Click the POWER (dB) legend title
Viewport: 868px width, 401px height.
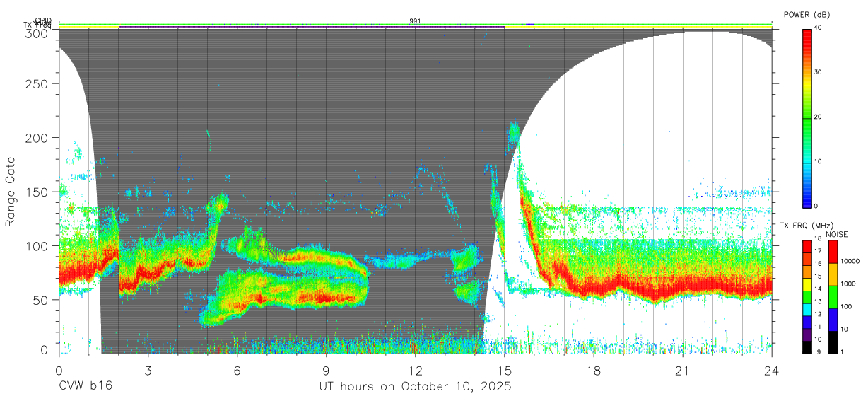[x=807, y=15]
